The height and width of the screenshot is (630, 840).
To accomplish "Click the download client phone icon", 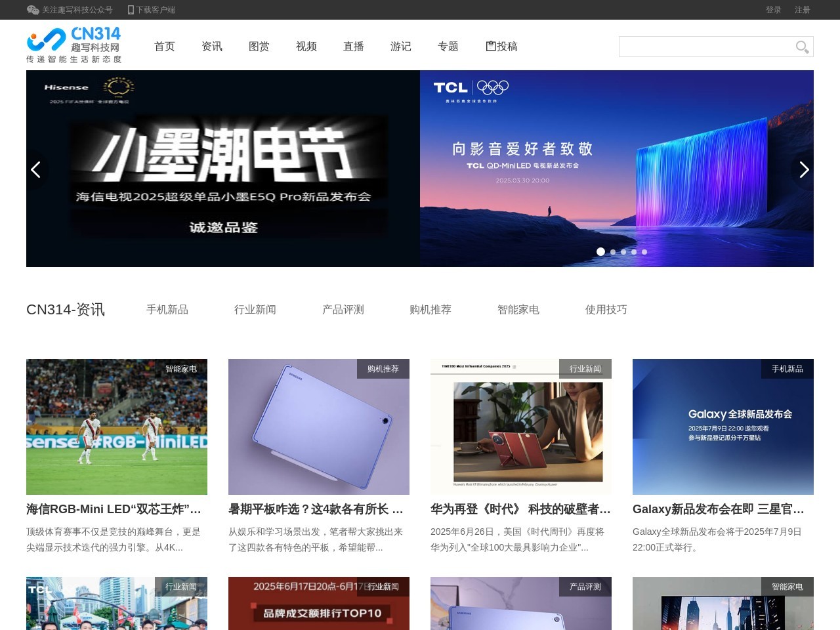I will 131,9.
